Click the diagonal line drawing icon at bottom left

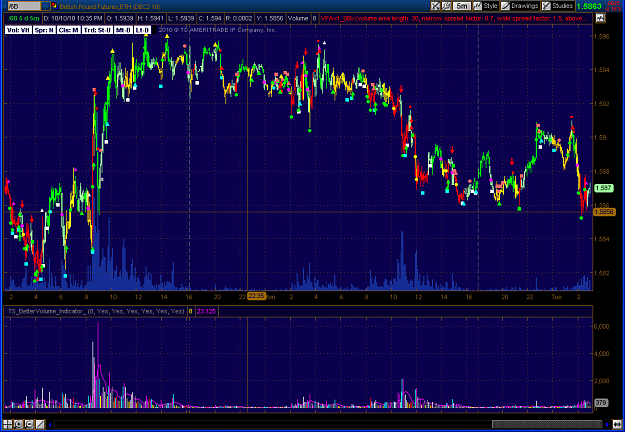click(x=40, y=424)
